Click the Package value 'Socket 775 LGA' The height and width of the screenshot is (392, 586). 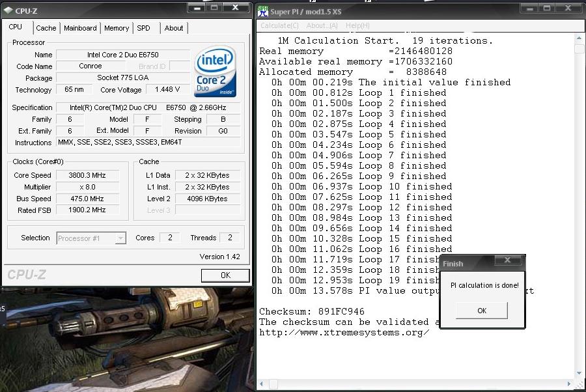pyautogui.click(x=123, y=77)
